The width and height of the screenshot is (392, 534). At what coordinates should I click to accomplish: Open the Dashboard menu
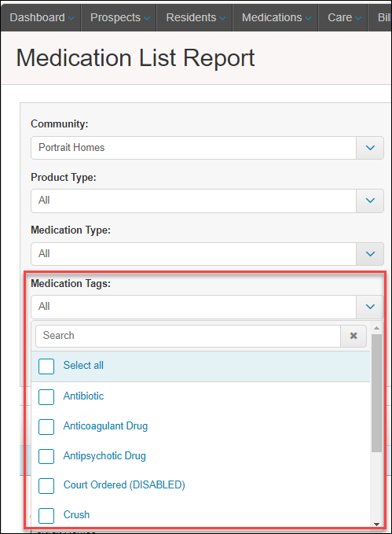42,17
